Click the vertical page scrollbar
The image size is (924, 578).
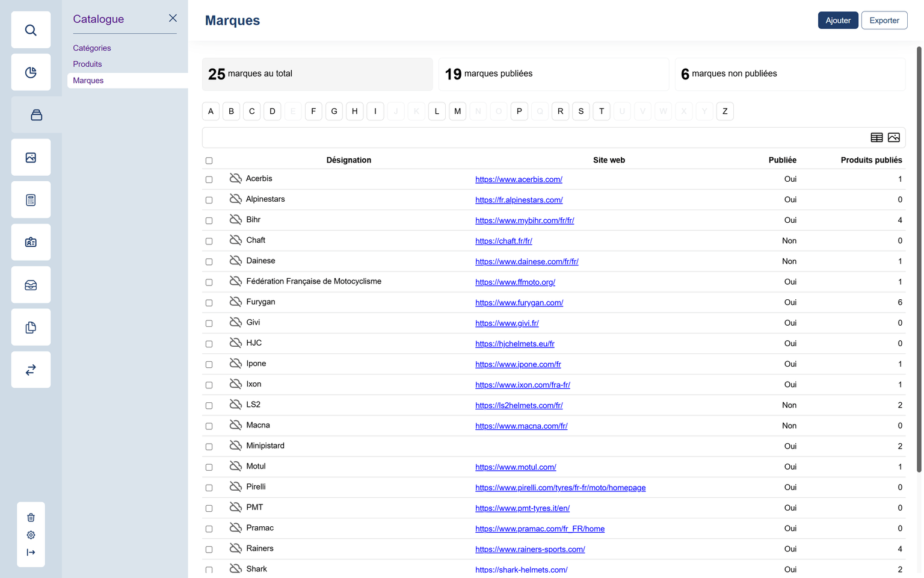919,259
